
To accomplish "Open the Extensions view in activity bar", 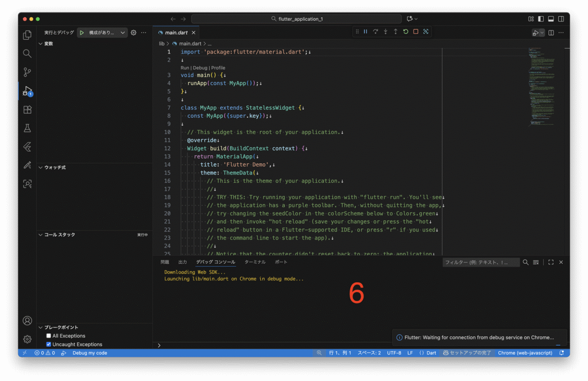I will coord(27,110).
